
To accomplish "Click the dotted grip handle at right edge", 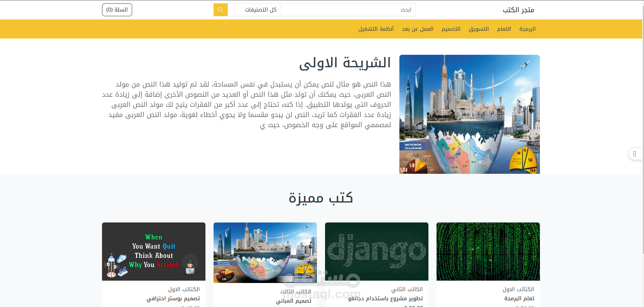I will click(635, 154).
